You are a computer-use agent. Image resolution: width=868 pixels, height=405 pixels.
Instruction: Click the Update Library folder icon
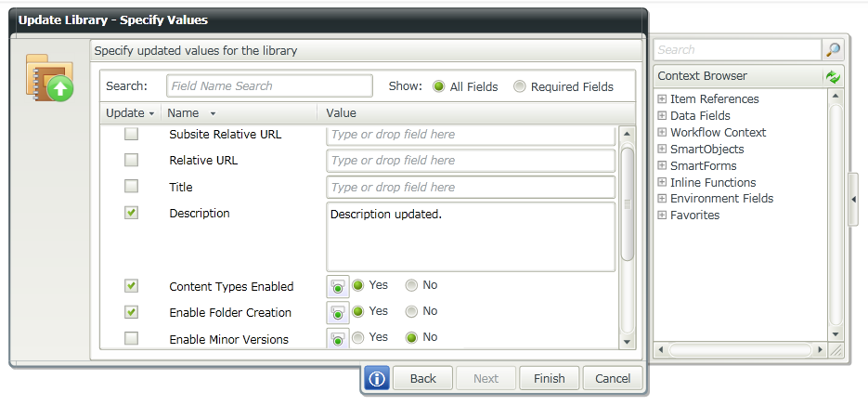click(x=49, y=77)
